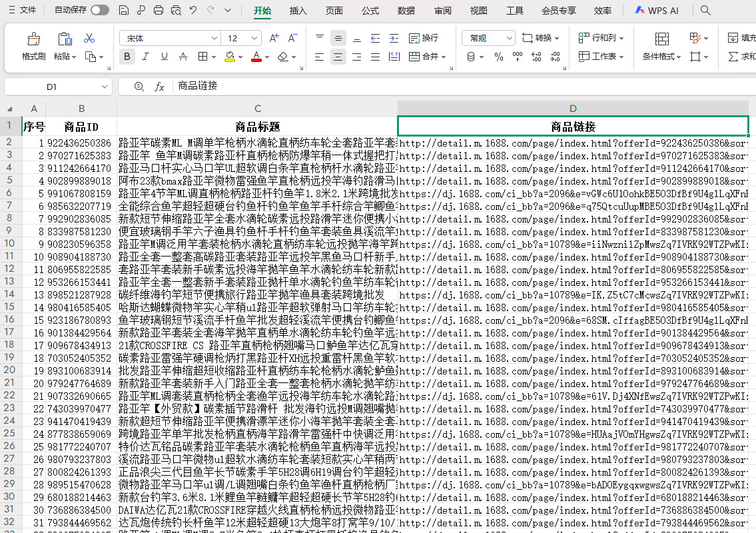Click the red font color A button

(256, 57)
